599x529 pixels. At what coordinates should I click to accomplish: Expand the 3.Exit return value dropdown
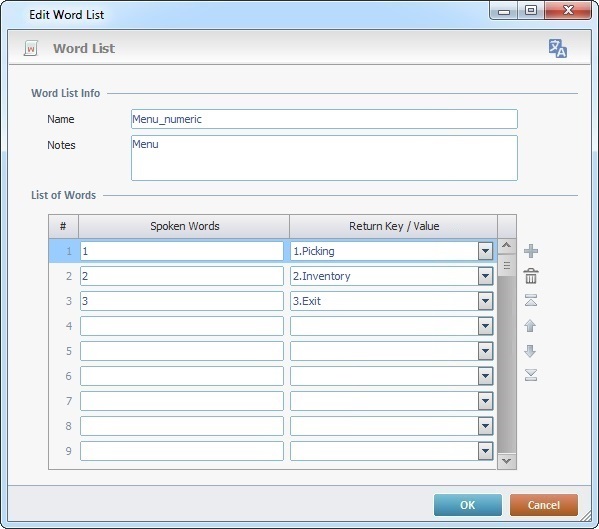(485, 301)
